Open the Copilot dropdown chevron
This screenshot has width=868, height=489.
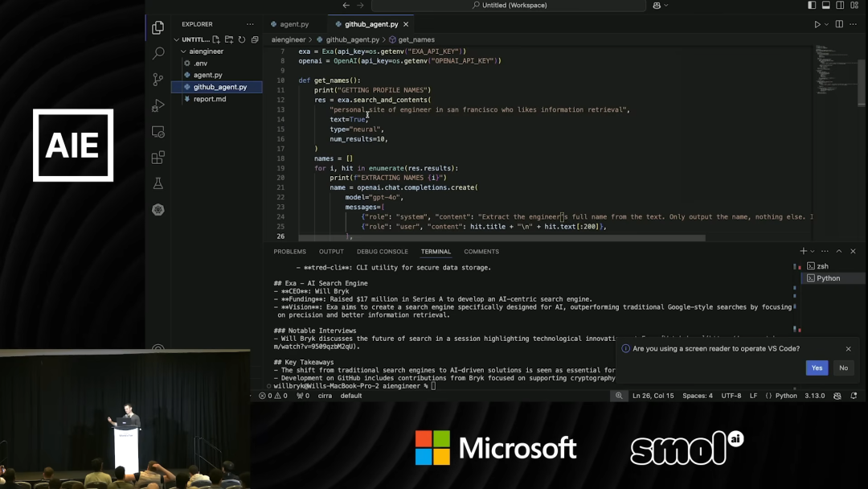pos(666,5)
